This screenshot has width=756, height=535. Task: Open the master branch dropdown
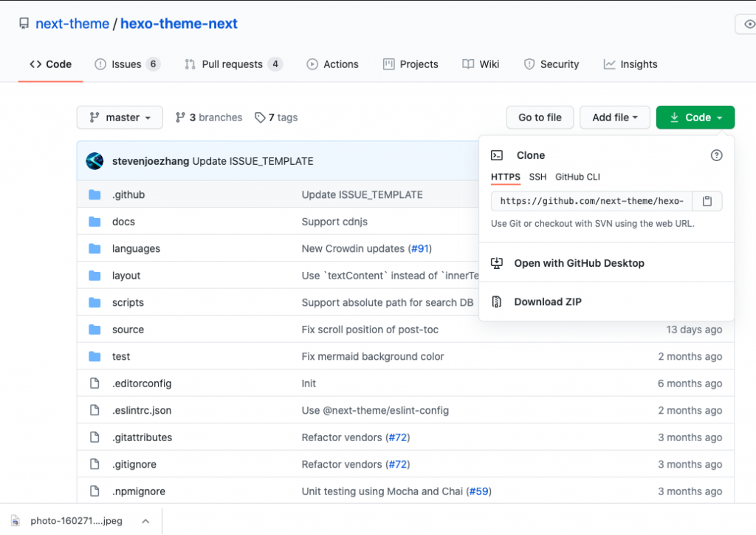120,117
